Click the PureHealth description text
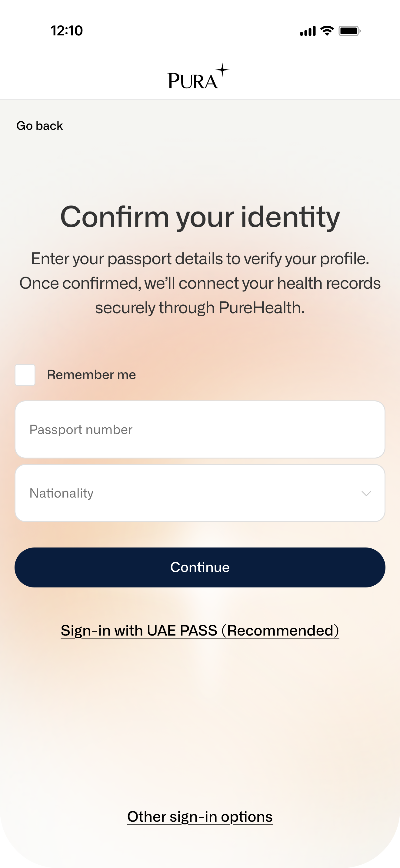Screen dimensions: 400x868 pos(200,282)
